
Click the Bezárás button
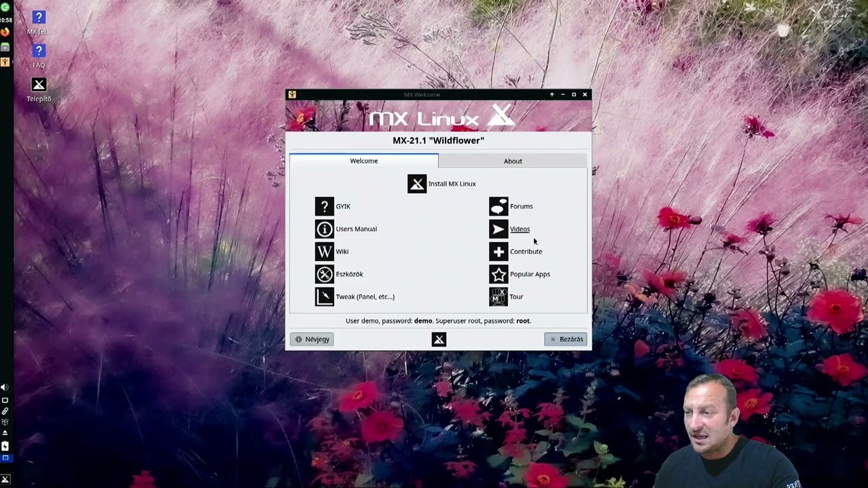coord(566,339)
